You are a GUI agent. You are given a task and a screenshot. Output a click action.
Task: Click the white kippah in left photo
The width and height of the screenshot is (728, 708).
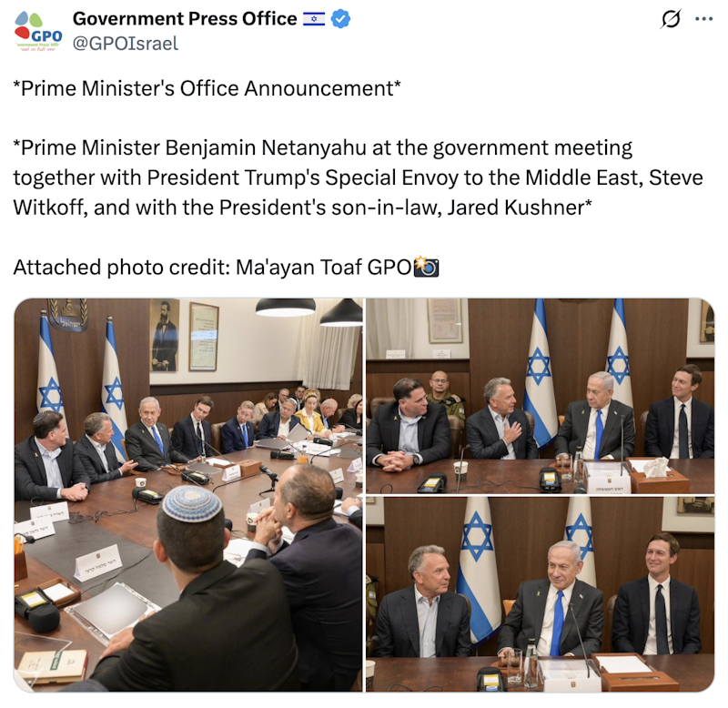192,504
